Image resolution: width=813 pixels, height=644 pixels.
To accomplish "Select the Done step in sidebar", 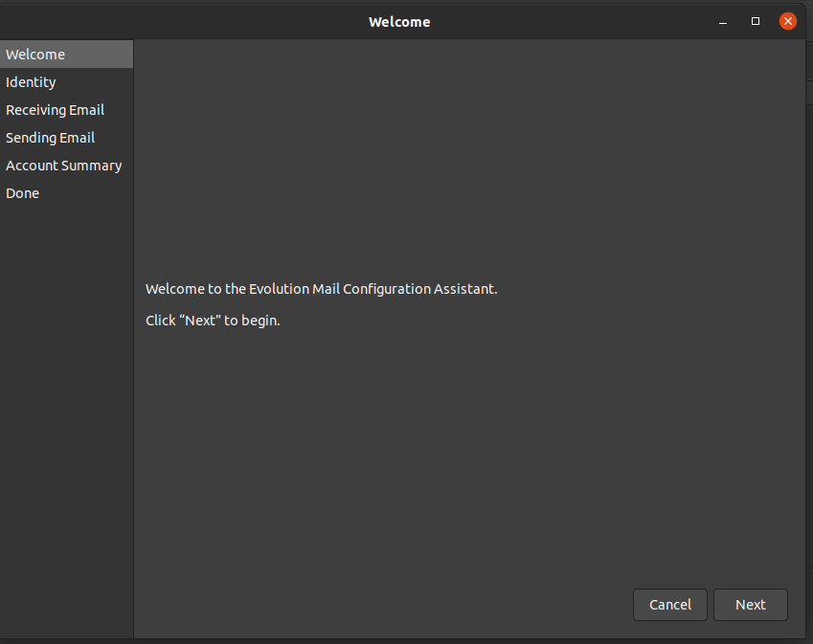I will pyautogui.click(x=66, y=193).
